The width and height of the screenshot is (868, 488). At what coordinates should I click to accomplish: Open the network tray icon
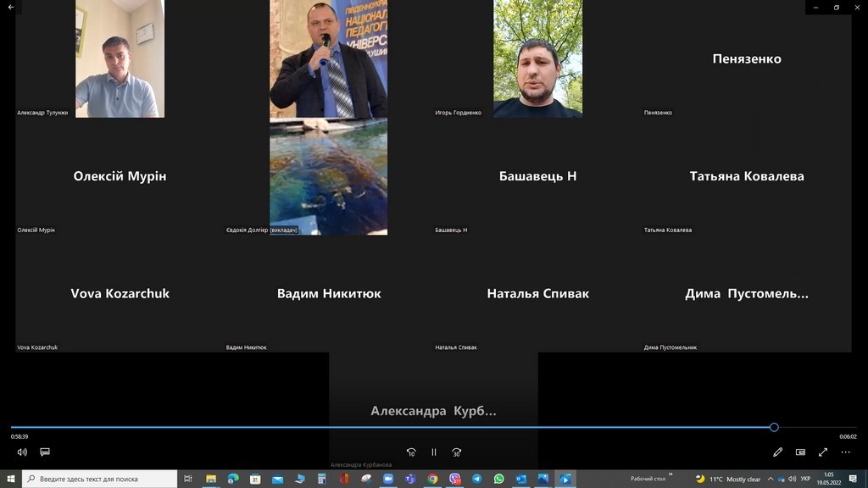[x=781, y=480]
